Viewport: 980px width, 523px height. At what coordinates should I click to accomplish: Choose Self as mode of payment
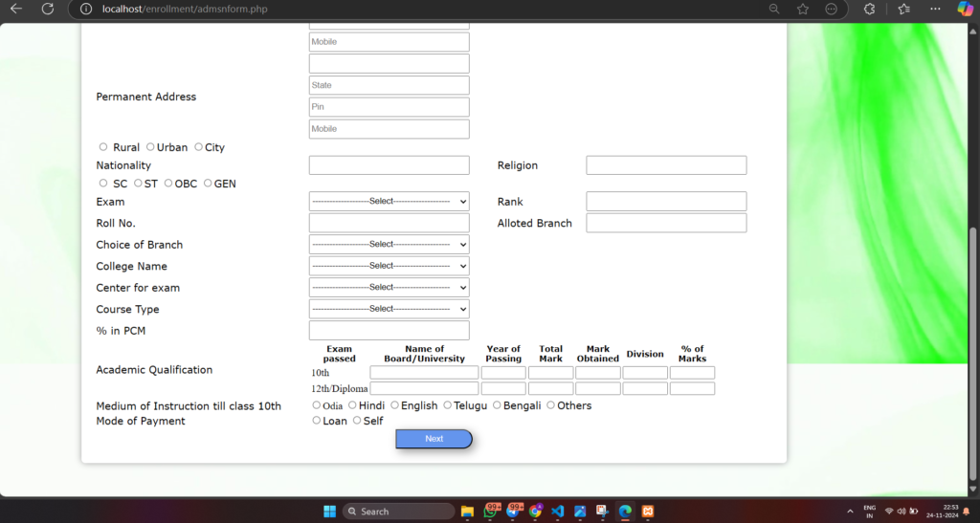[357, 421]
